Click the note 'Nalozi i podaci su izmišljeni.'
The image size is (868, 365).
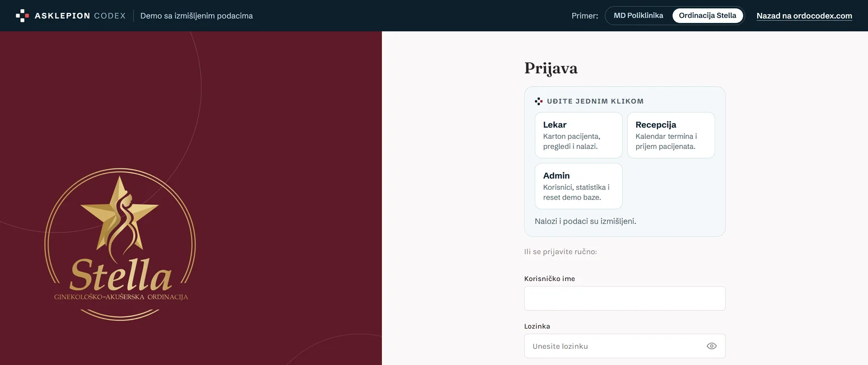click(585, 221)
